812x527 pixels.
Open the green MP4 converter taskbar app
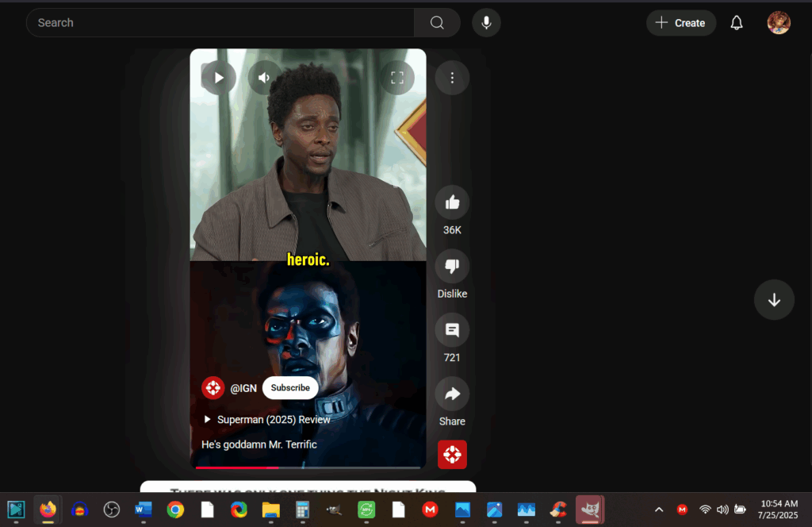click(x=366, y=510)
